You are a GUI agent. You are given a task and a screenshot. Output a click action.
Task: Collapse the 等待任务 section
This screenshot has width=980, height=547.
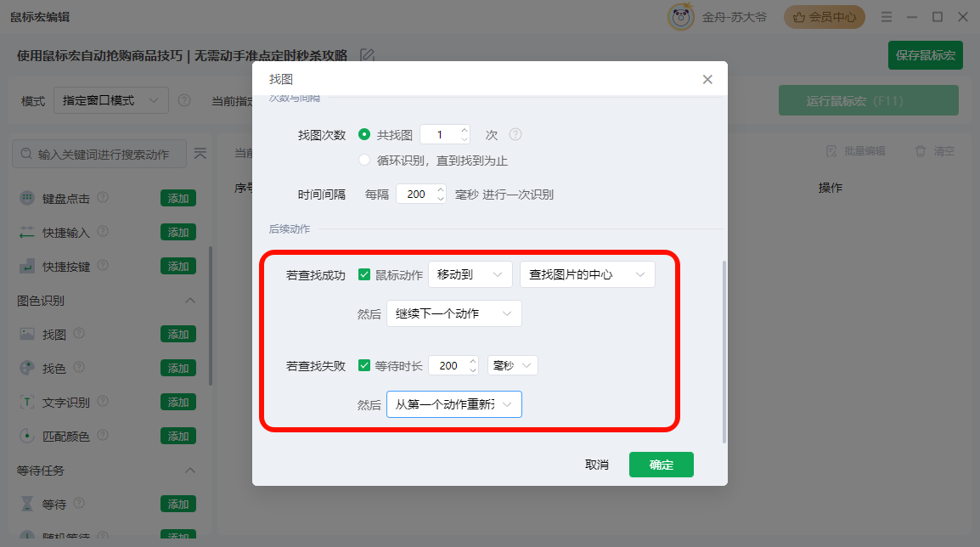190,470
